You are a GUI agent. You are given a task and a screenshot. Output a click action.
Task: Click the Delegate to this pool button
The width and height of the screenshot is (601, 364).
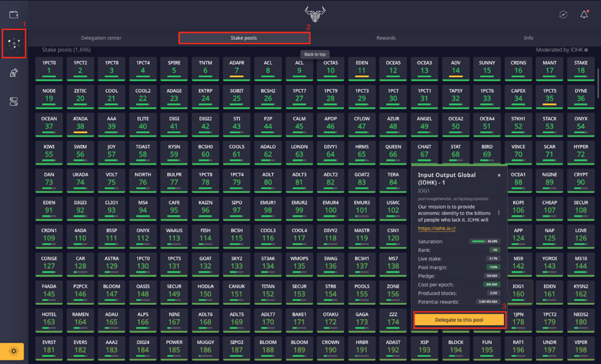click(459, 320)
